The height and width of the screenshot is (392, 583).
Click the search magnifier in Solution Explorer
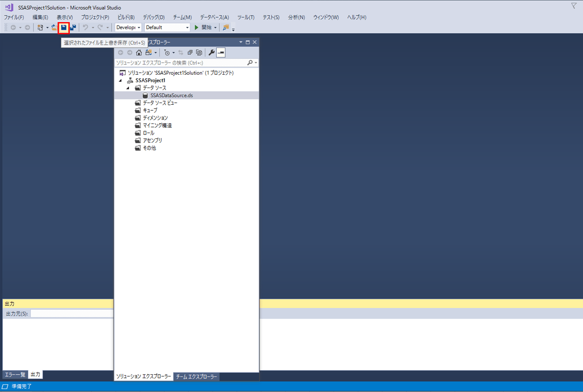click(x=250, y=63)
